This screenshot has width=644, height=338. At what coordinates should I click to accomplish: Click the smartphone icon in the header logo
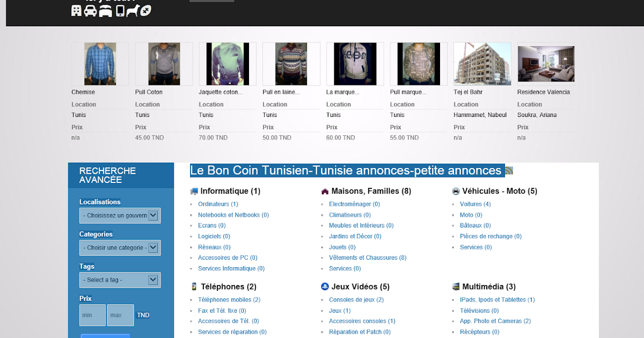[120, 10]
